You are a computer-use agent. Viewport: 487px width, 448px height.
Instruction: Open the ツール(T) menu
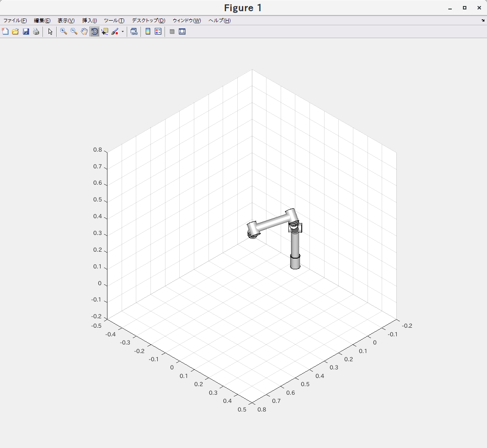114,21
